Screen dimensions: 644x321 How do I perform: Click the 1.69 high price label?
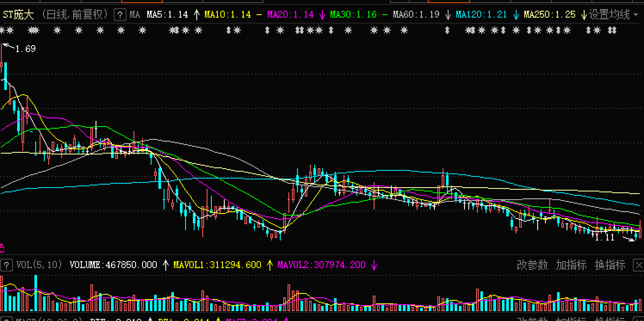click(x=25, y=49)
